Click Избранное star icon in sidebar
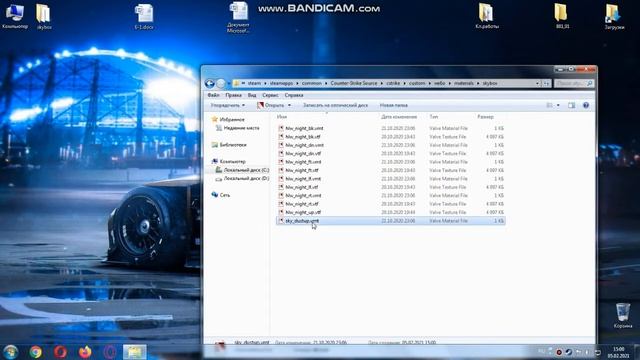This screenshot has width=640, height=360. pyautogui.click(x=215, y=120)
